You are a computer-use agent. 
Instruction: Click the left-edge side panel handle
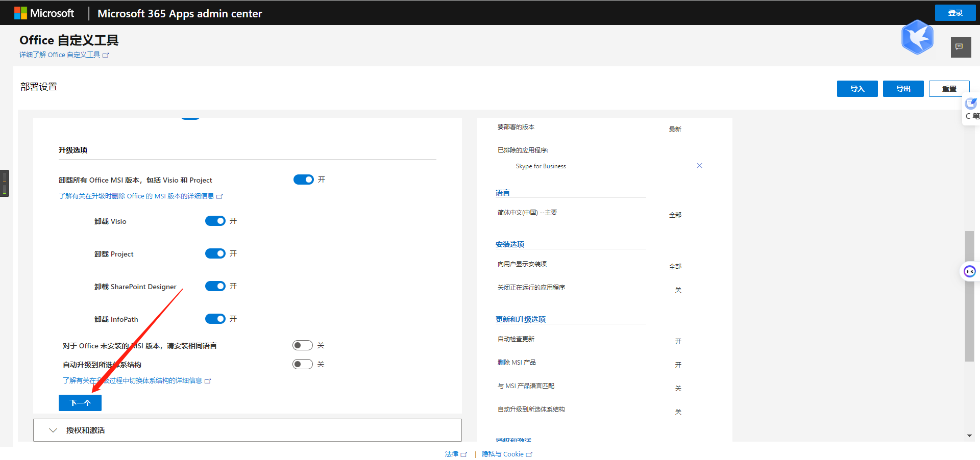[x=5, y=183]
